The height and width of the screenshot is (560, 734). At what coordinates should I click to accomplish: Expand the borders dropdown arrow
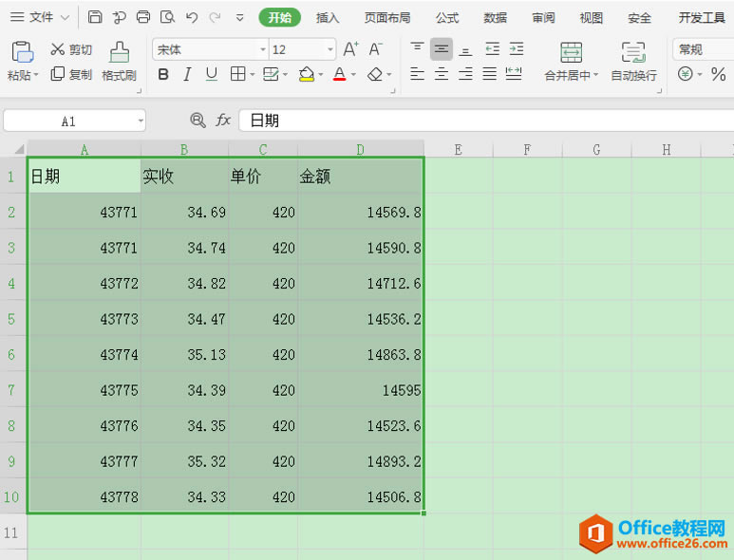(253, 74)
